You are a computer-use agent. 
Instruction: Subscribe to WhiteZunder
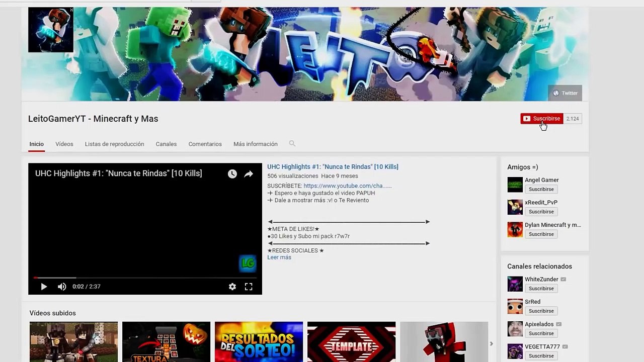coord(541,289)
